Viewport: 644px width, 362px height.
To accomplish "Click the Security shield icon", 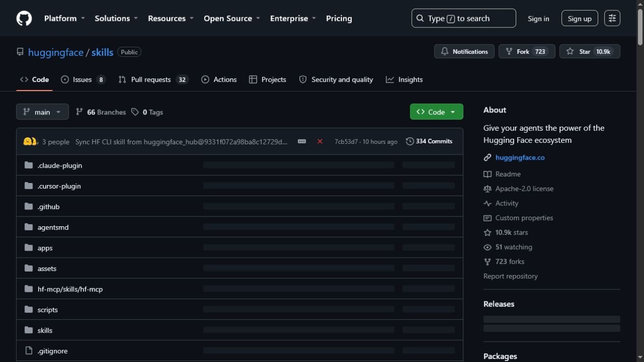I will pos(303,79).
